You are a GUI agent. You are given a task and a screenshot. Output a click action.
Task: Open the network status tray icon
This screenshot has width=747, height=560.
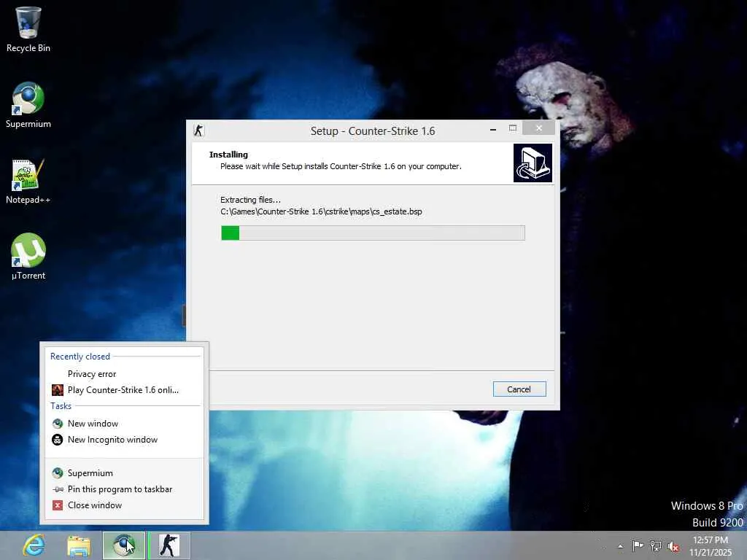coord(656,546)
